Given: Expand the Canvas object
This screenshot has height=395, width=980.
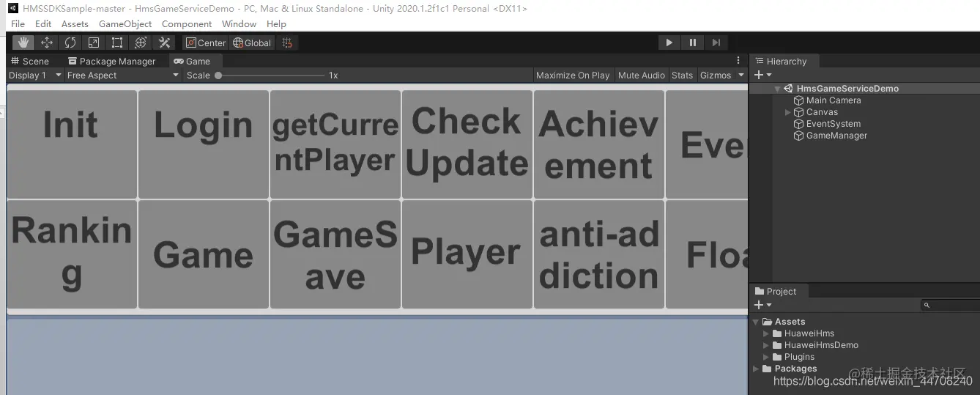Looking at the screenshot, I should click(x=788, y=112).
